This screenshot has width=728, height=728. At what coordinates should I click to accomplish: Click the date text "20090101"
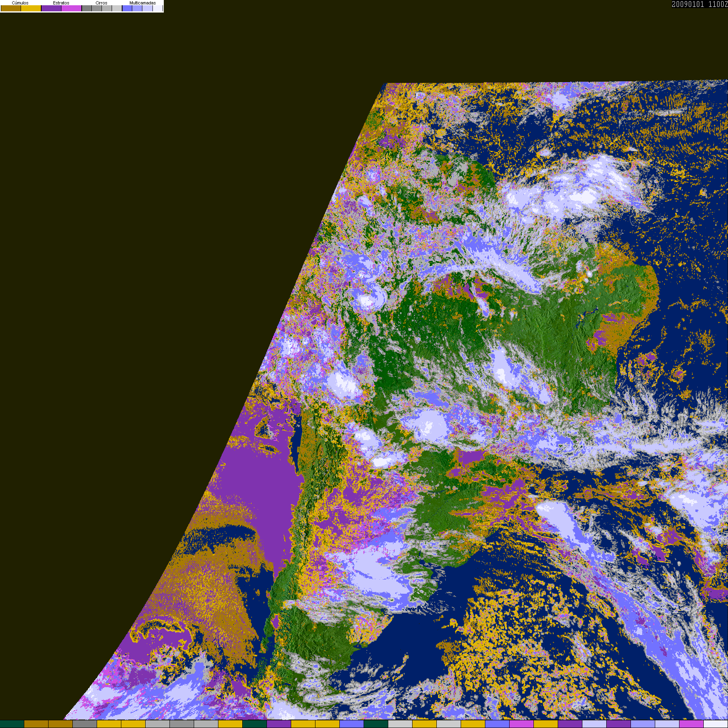[x=688, y=4]
